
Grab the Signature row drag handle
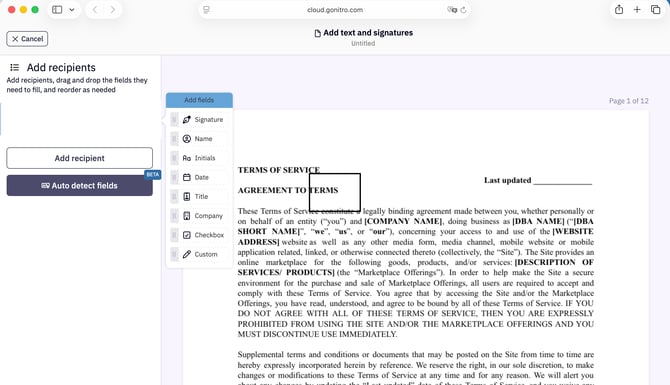pyautogui.click(x=174, y=120)
